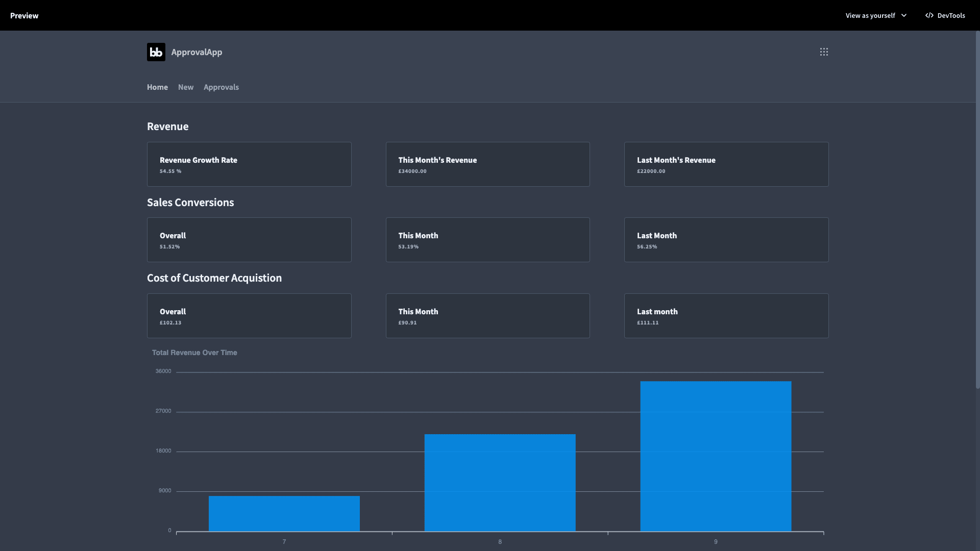
Task: Click the chart bar for month 8
Action: [x=500, y=483]
